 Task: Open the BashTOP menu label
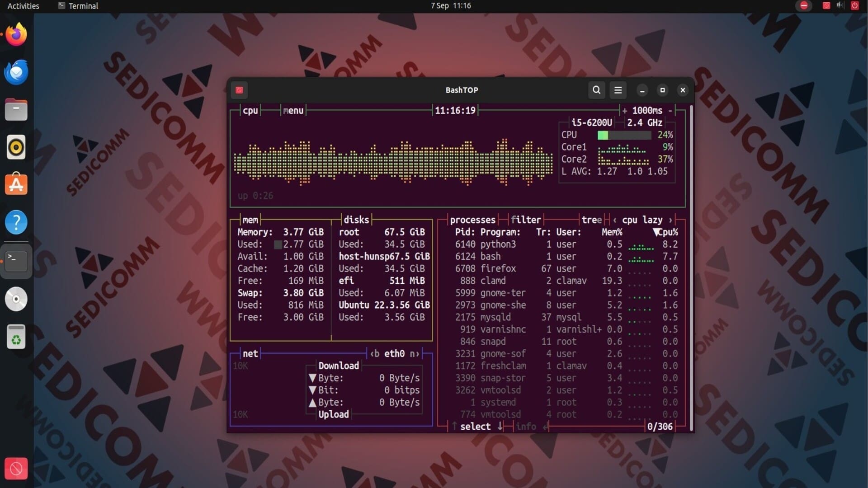click(x=293, y=111)
